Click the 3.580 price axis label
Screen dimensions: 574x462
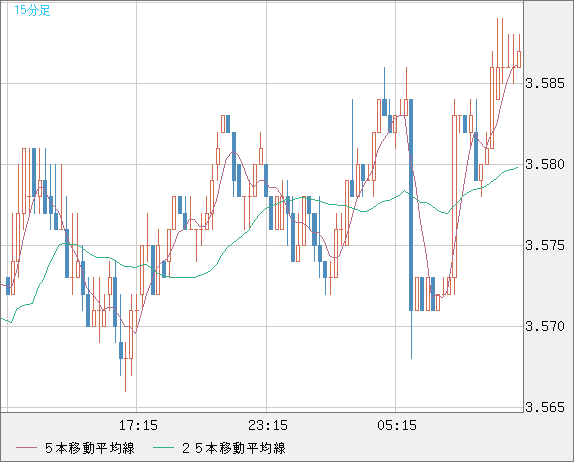(545, 164)
